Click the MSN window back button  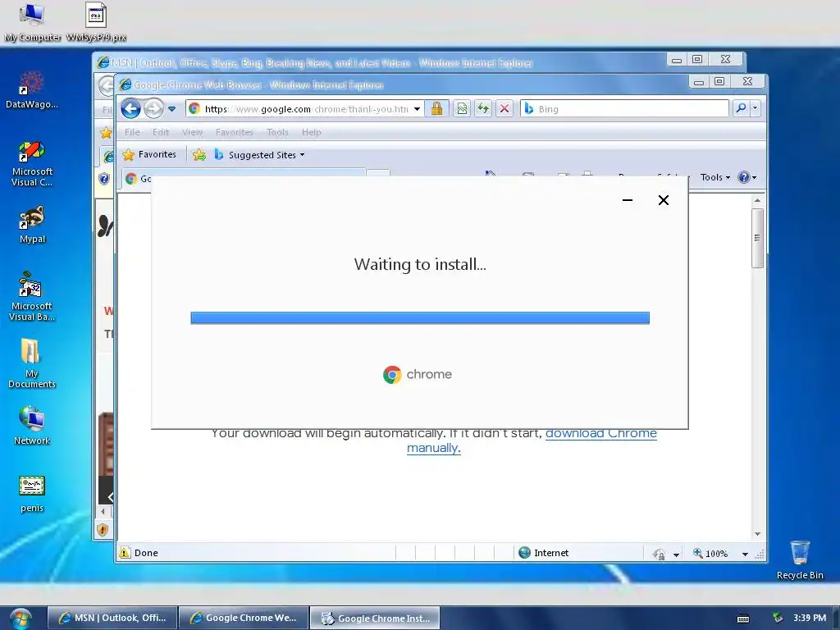[x=106, y=85]
